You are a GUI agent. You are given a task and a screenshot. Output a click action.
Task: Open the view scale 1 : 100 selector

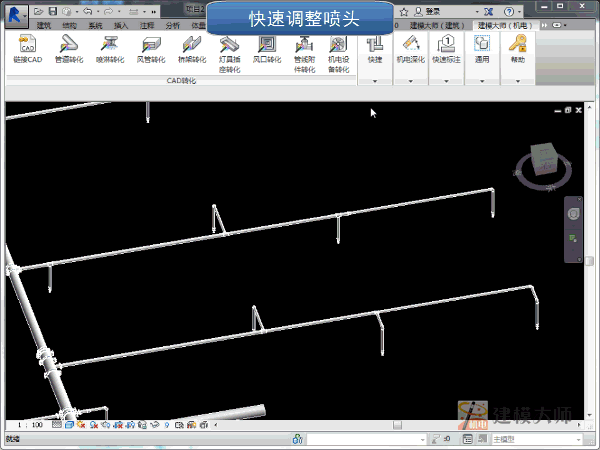coord(30,425)
